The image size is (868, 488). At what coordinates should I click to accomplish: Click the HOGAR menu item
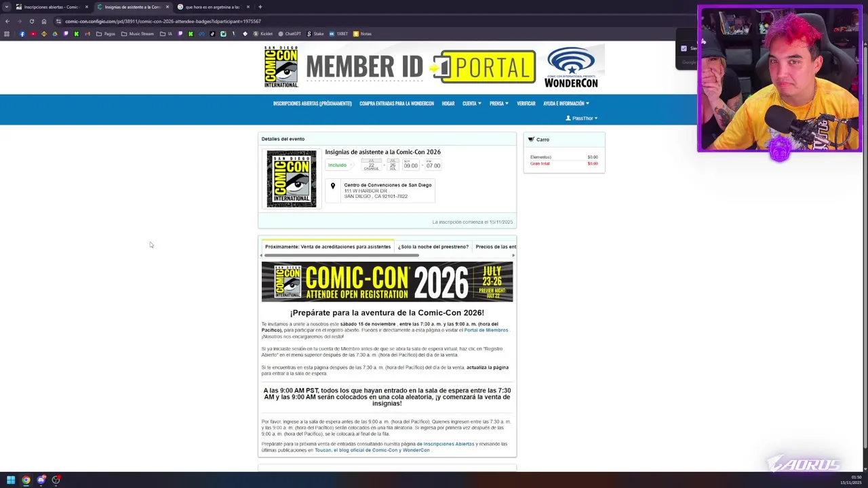click(448, 104)
